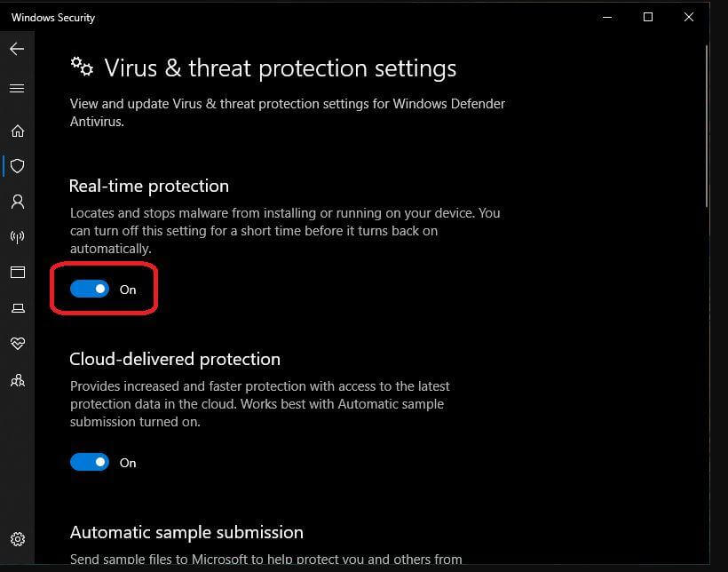Turn off the Real-time protection toggle
The width and height of the screenshot is (728, 572).
point(89,289)
